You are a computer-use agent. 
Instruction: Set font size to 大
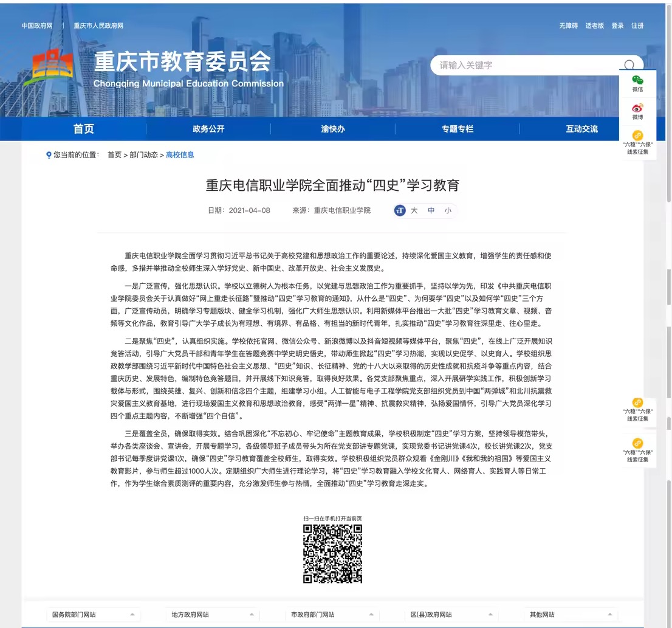pos(414,210)
